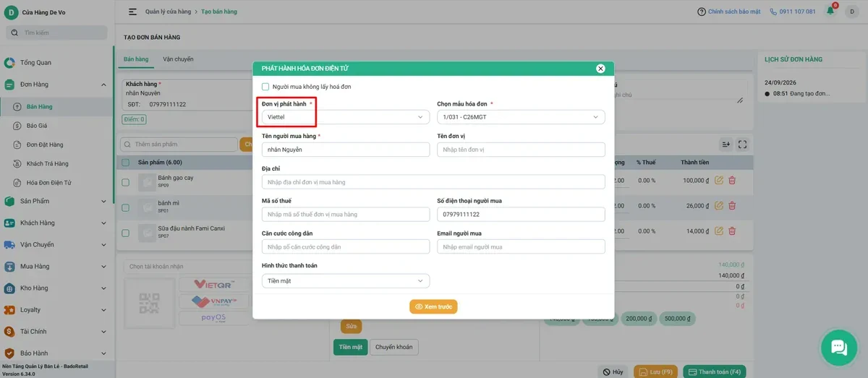Open the notification bell
This screenshot has width=868, height=378.
[x=830, y=11]
